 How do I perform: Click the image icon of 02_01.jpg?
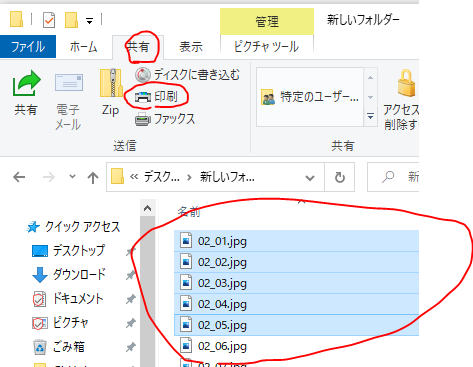point(186,240)
